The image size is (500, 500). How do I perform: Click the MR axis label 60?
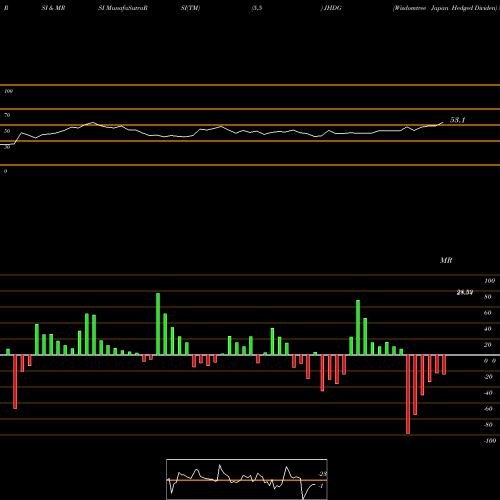tap(488, 313)
